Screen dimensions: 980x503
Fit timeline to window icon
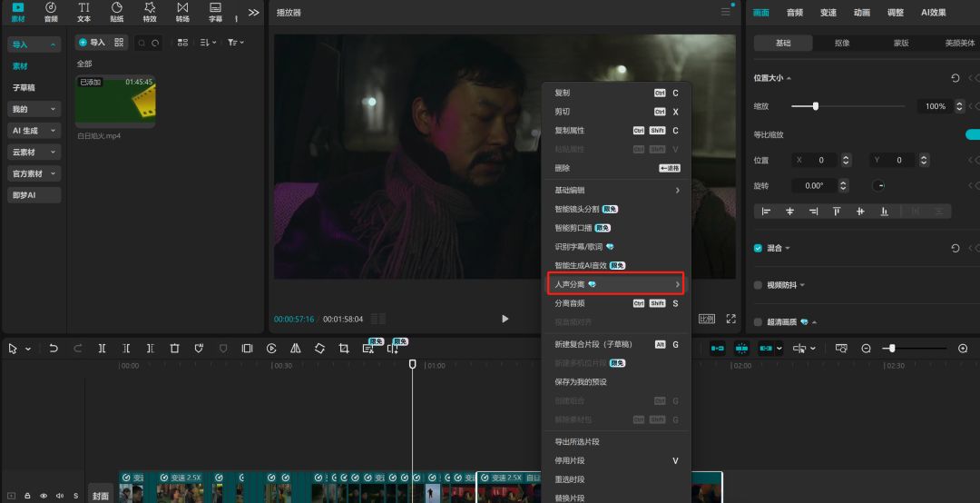point(841,349)
